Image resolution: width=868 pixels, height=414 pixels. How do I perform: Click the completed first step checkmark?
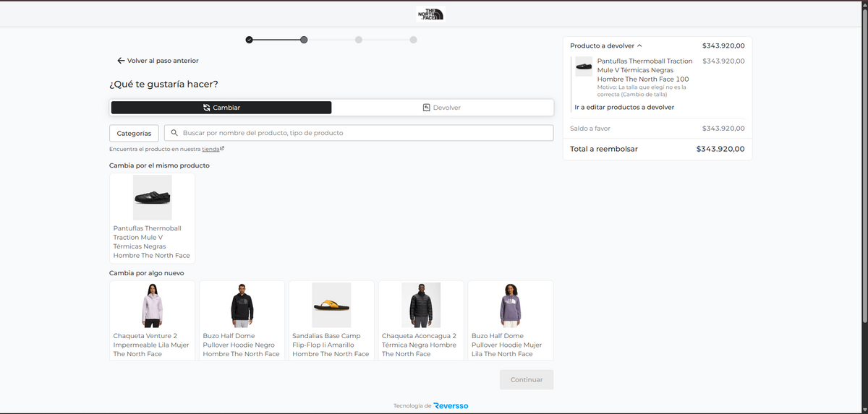(249, 40)
